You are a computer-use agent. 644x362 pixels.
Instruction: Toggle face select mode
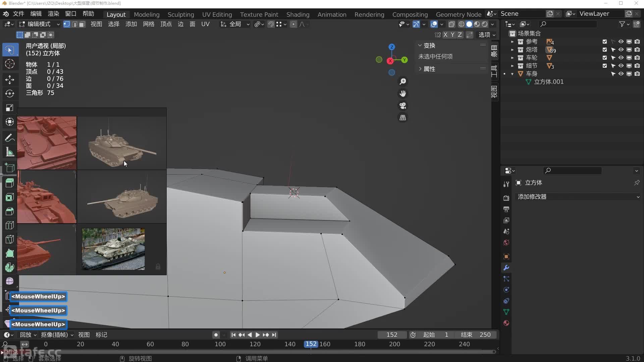(x=82, y=24)
